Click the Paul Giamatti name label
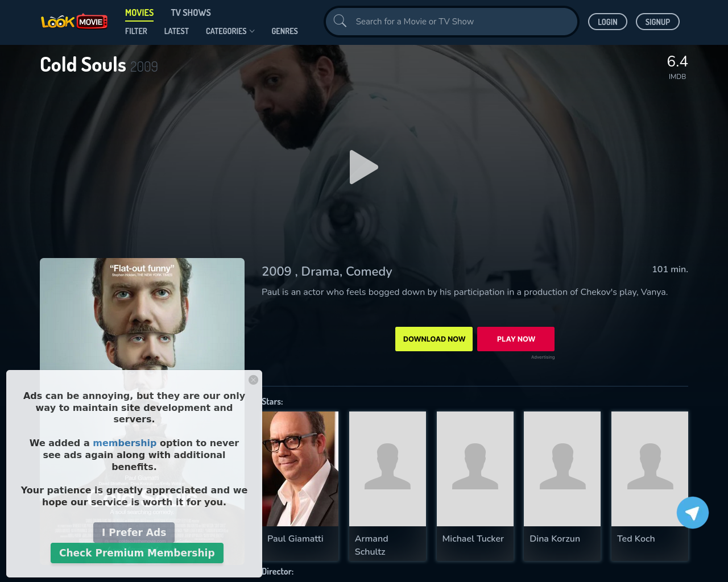 (295, 539)
